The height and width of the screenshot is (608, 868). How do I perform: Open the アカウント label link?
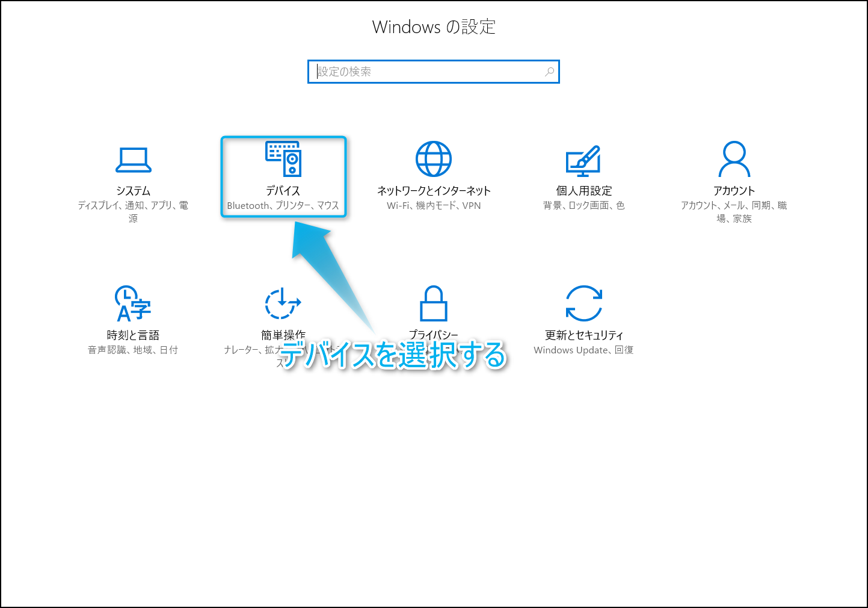coord(734,191)
